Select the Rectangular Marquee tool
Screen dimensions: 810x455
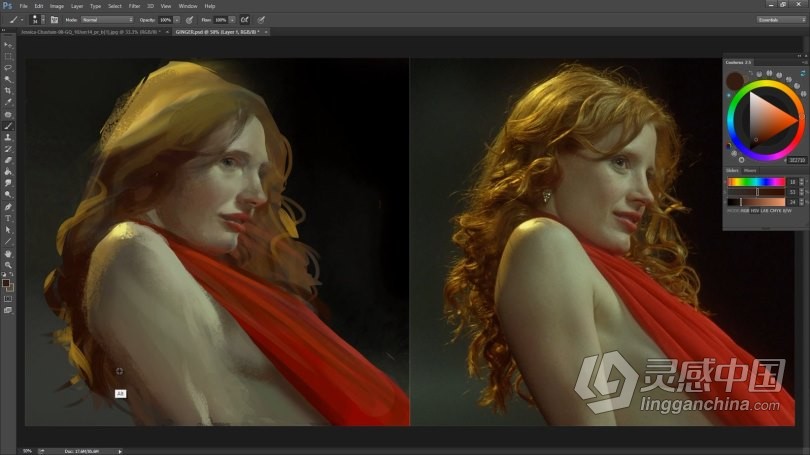(x=8, y=57)
